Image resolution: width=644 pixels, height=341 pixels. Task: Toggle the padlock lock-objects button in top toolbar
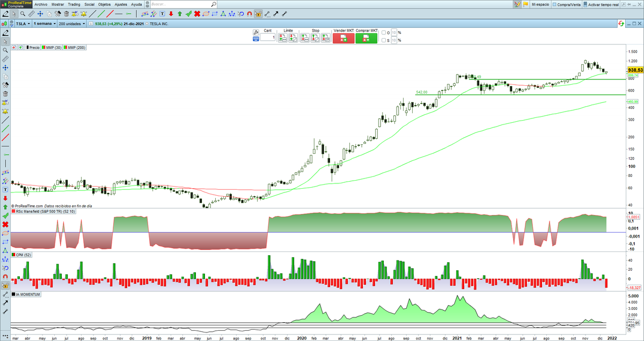pyautogui.click(x=258, y=13)
